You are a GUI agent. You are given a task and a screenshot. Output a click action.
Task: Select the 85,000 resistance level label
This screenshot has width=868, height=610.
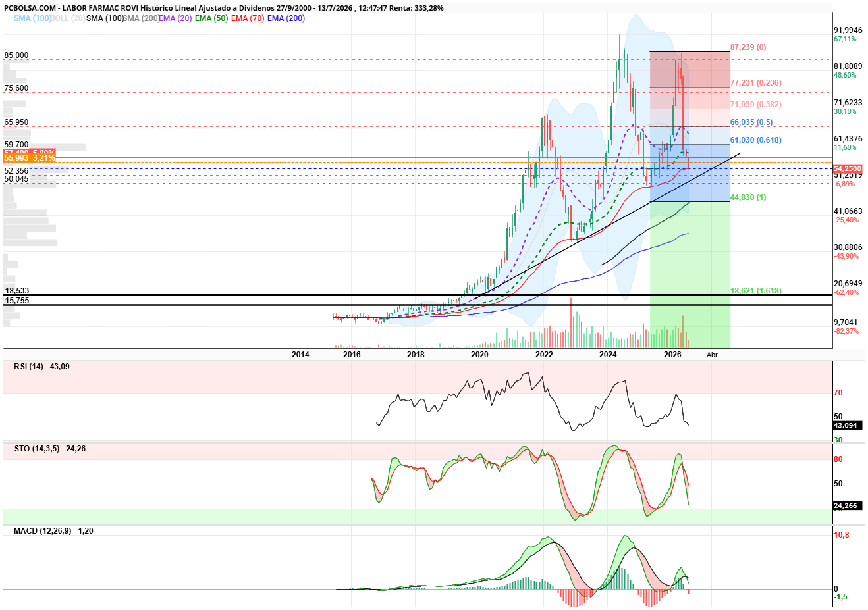click(x=16, y=55)
